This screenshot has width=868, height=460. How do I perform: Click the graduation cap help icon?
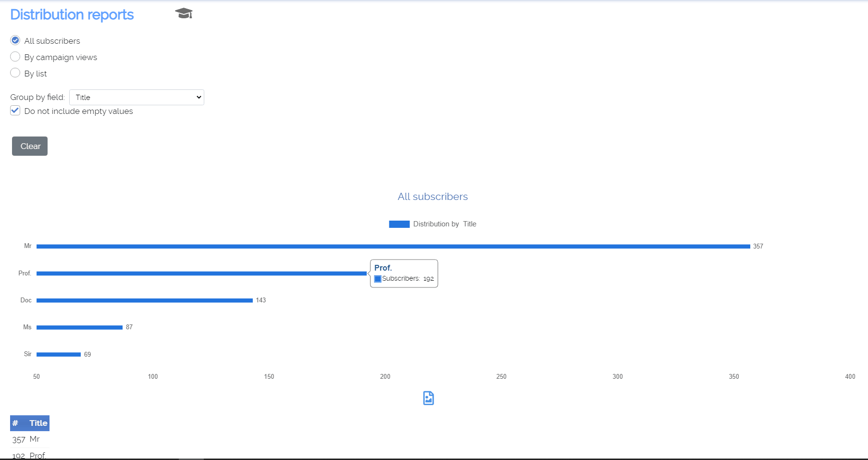[x=184, y=13]
